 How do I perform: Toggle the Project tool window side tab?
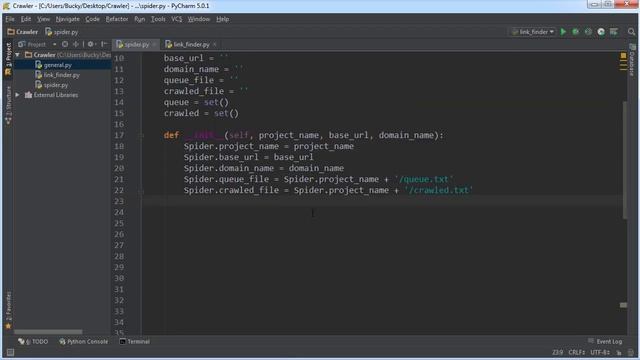[x=8, y=59]
